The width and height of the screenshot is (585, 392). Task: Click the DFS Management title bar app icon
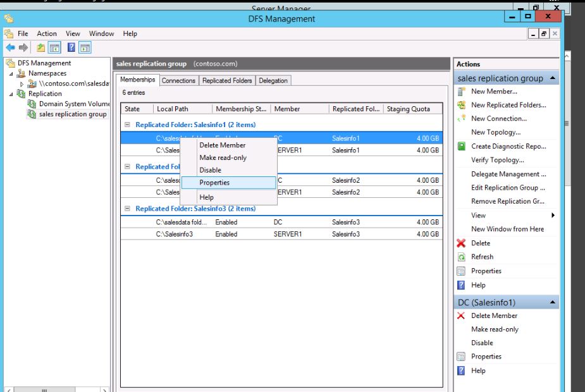coord(9,18)
